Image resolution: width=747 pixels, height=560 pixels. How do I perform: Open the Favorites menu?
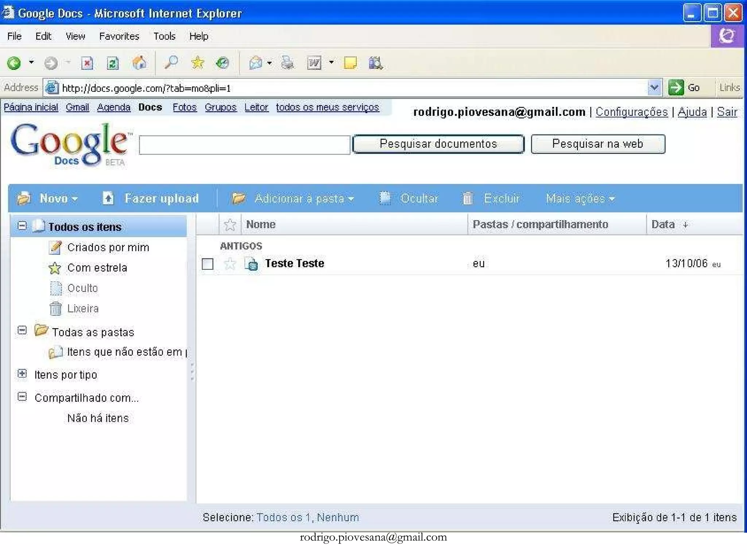coord(119,36)
